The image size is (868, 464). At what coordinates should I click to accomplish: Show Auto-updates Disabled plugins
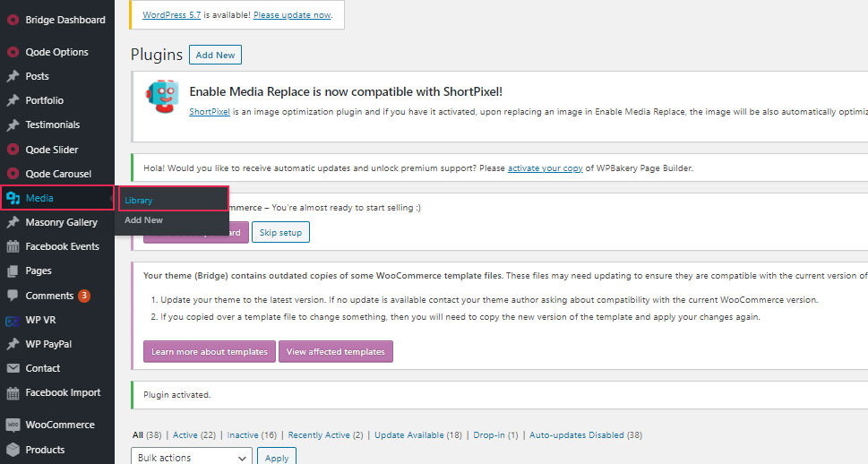pos(586,435)
